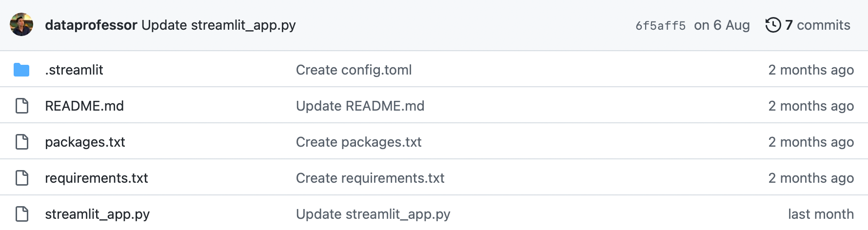Open the Create config.toml commit
Image resolution: width=868 pixels, height=230 pixels.
tap(354, 70)
